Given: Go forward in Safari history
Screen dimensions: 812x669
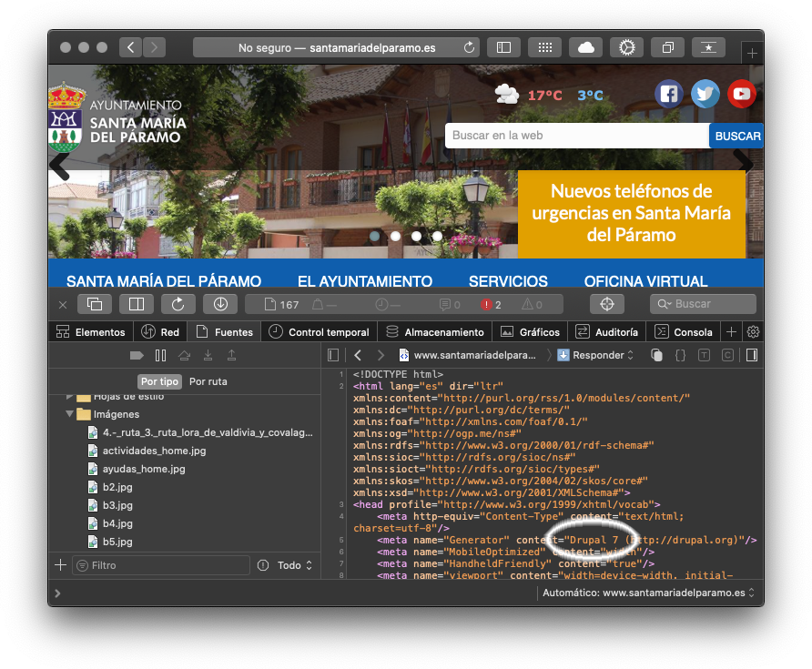Looking at the screenshot, I should tap(155, 47).
